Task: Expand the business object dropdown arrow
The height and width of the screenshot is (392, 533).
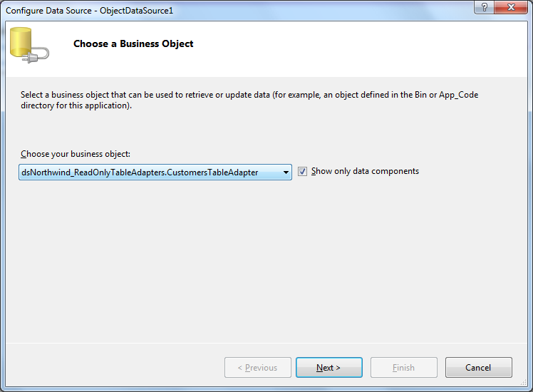Action: coord(286,172)
